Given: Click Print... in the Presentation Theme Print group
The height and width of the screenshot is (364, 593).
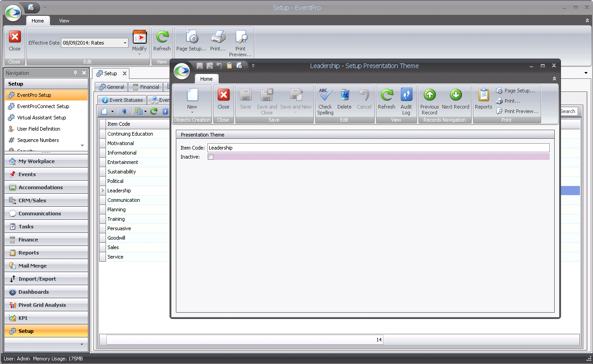Looking at the screenshot, I should 508,101.
